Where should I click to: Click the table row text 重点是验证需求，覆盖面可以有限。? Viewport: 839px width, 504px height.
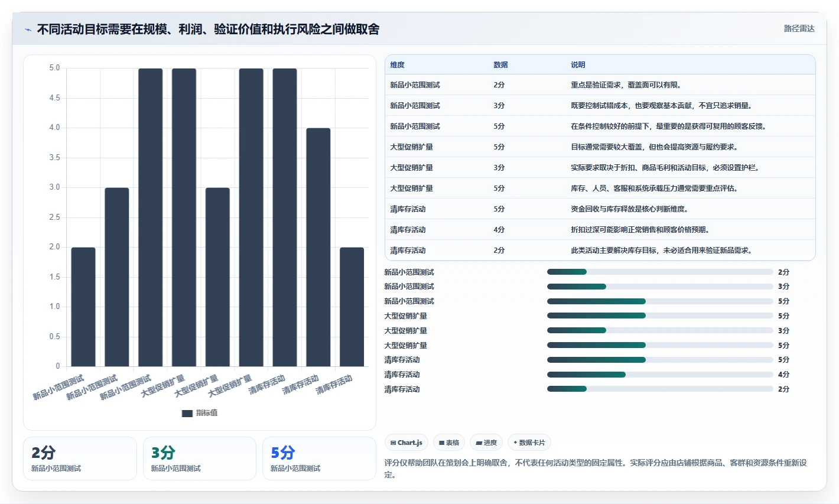tap(626, 85)
